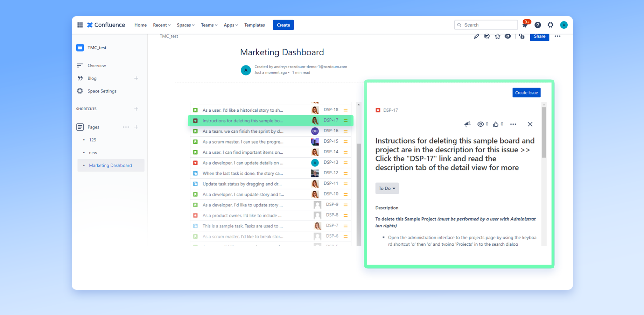The height and width of the screenshot is (315, 644).
Task: Open the To Do status dropdown
Action: click(x=387, y=188)
